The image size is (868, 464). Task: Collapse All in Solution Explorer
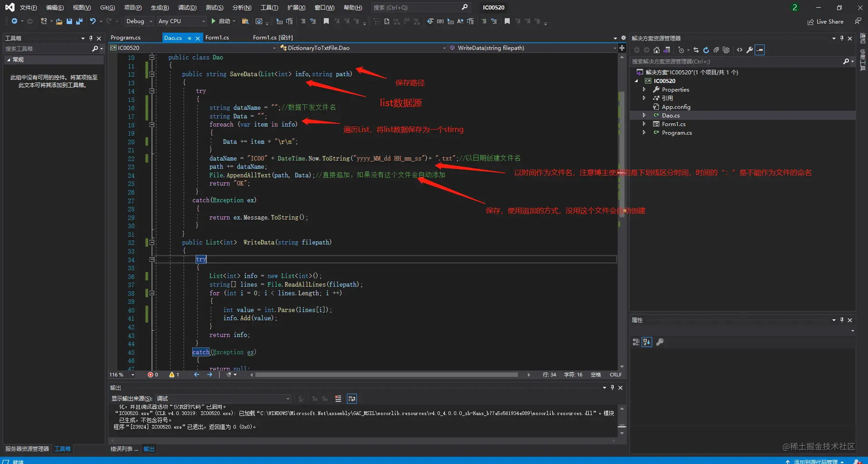pyautogui.click(x=716, y=50)
